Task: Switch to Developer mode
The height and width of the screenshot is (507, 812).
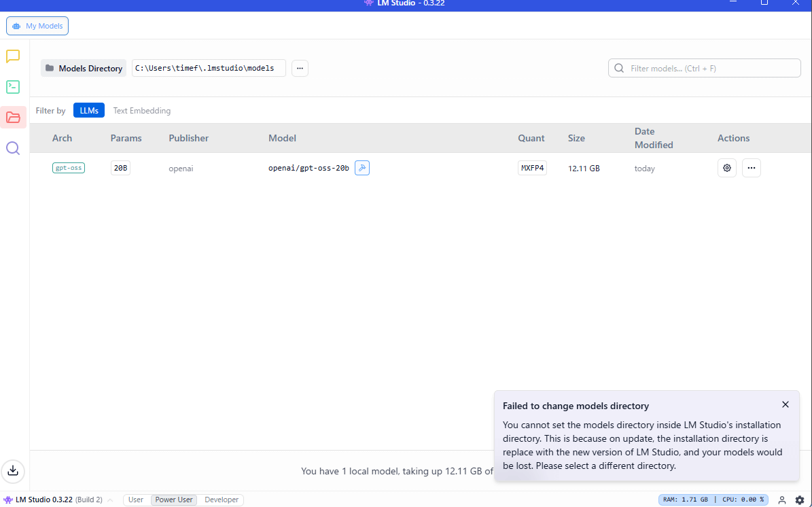Action: 222,500
